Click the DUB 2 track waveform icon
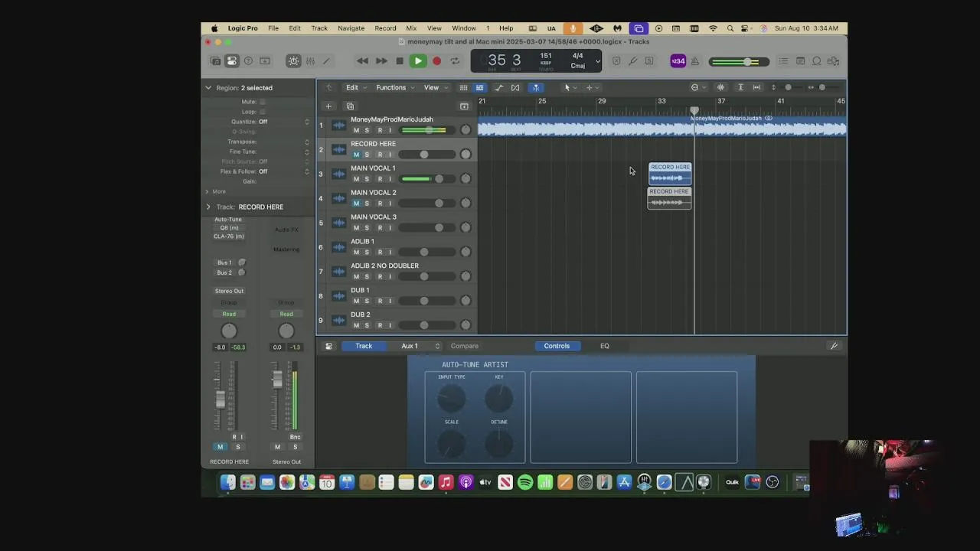This screenshot has width=980, height=551. pos(338,320)
